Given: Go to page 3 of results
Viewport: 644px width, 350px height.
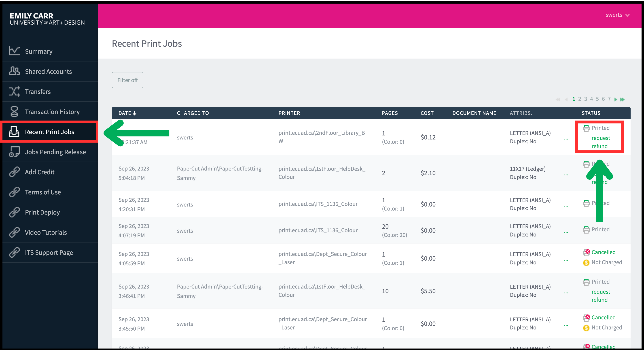Looking at the screenshot, I should 585,99.
